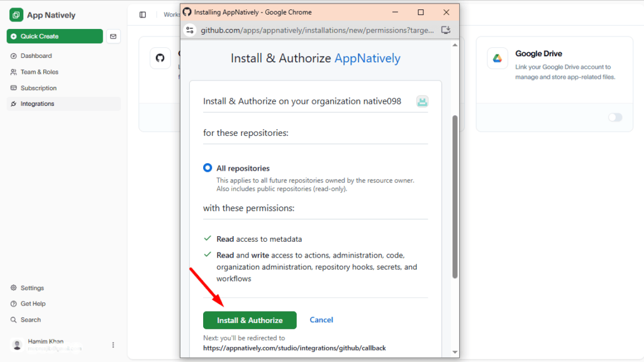The height and width of the screenshot is (362, 644).
Task: Click the Subscription card icon
Action: point(14,88)
